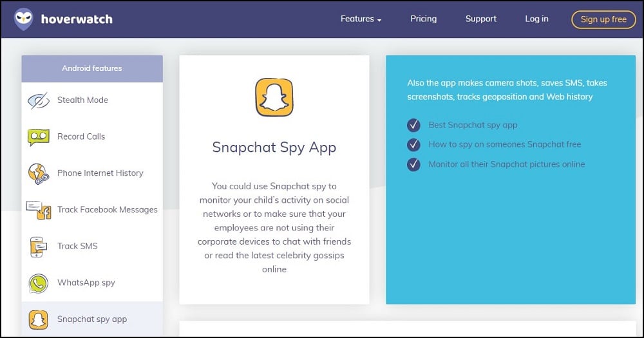Screen dimensions: 644x338
Task: Open Phone Internet History feature
Action: click(100, 173)
